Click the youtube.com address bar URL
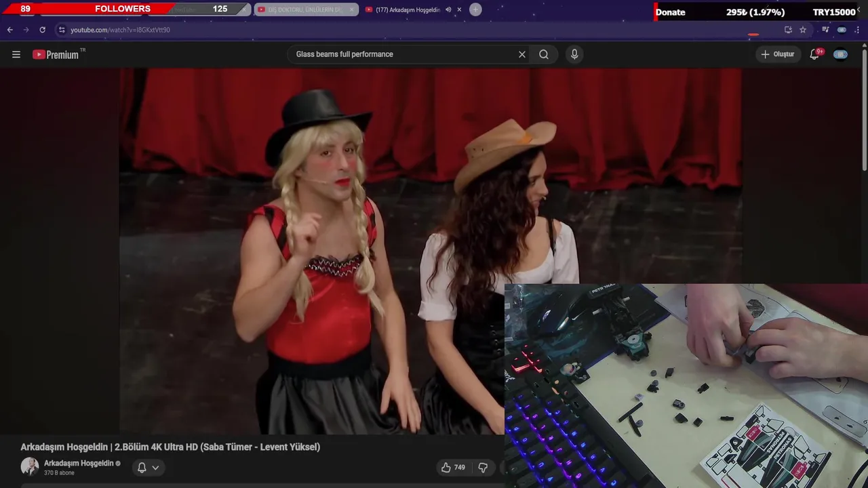The image size is (868, 488). click(120, 30)
